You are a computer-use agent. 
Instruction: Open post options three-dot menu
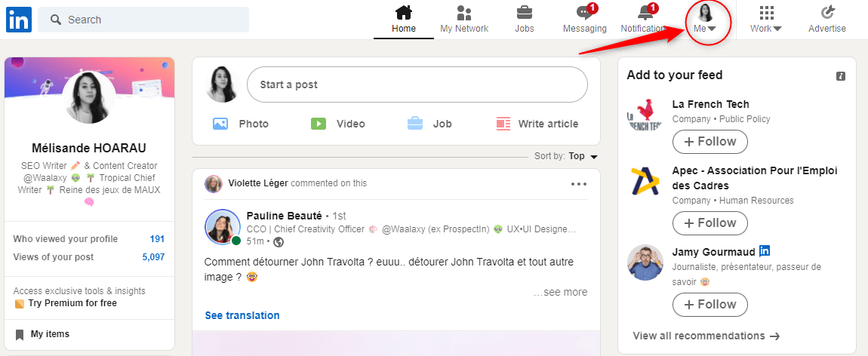coord(579,184)
